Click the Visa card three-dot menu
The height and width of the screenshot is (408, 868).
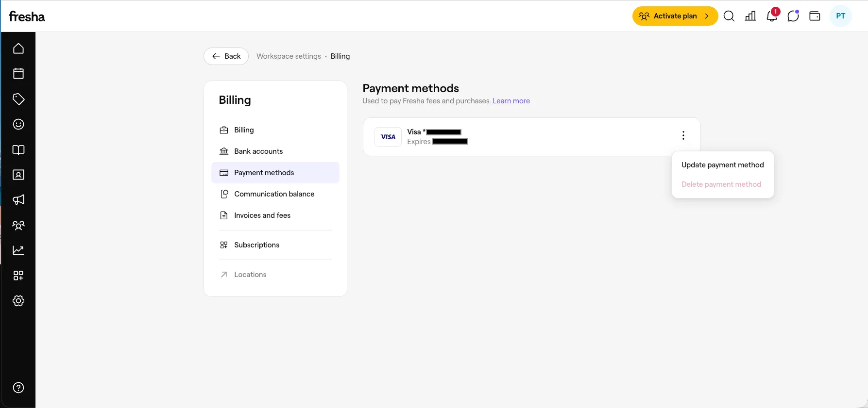[x=683, y=135]
